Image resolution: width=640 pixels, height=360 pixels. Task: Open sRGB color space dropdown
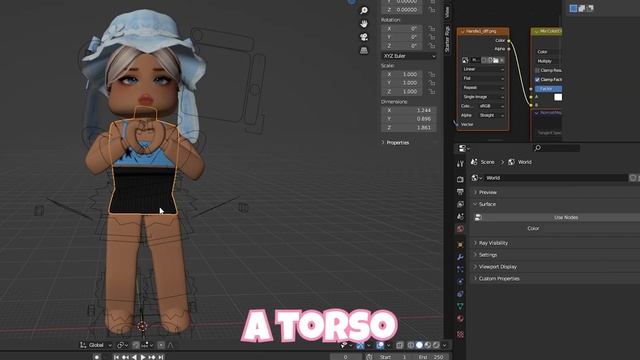(x=491, y=106)
